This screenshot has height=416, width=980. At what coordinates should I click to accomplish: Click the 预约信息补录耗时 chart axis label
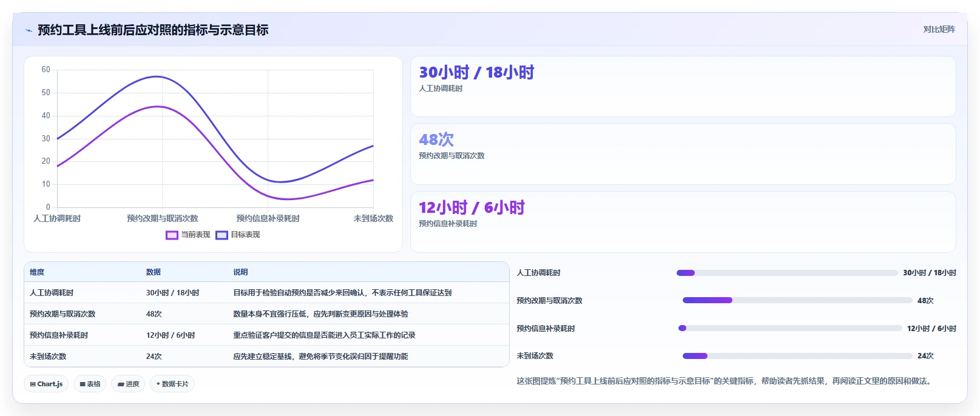pos(268,218)
